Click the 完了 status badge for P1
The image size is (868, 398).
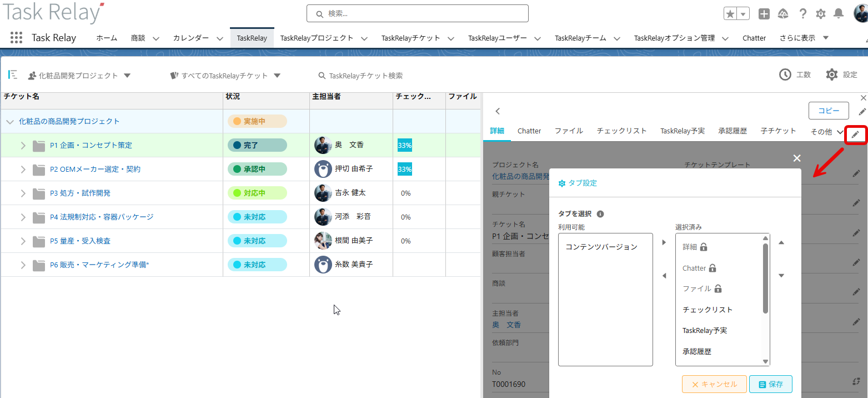click(x=257, y=145)
